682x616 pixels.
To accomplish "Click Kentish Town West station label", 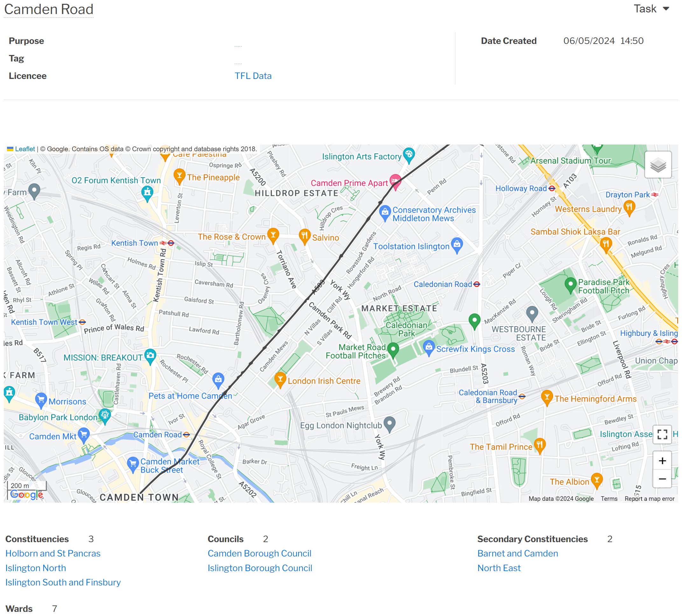I will (44, 322).
